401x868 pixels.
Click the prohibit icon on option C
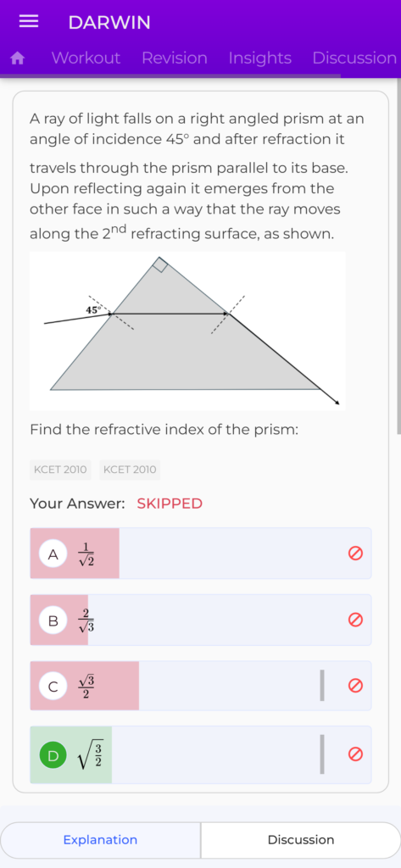point(355,686)
